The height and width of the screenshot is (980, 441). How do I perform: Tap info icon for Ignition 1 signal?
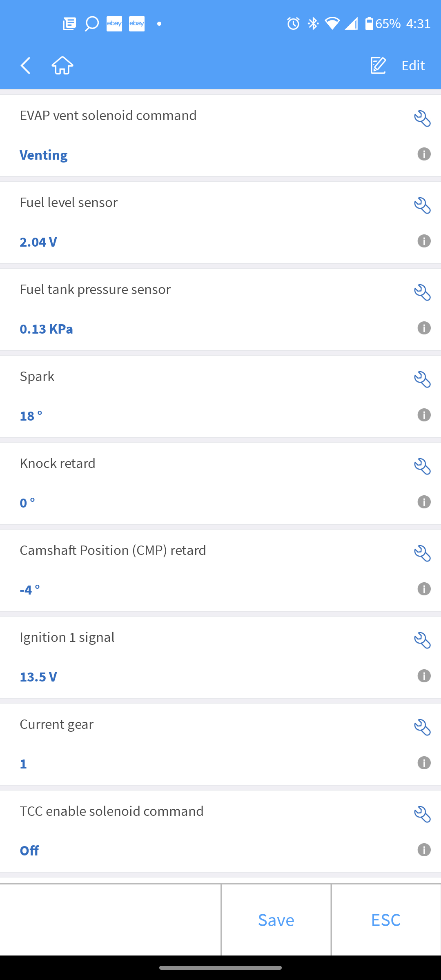(x=424, y=676)
